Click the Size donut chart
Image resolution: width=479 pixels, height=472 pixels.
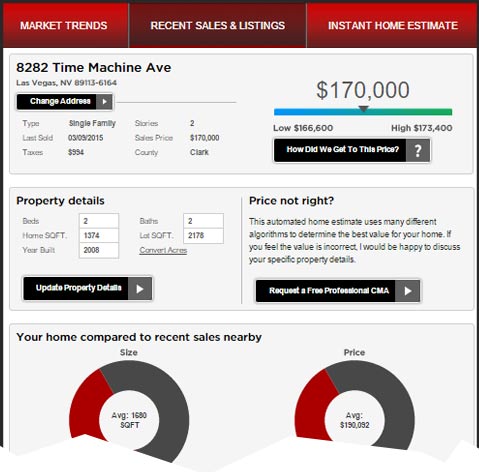(x=129, y=411)
